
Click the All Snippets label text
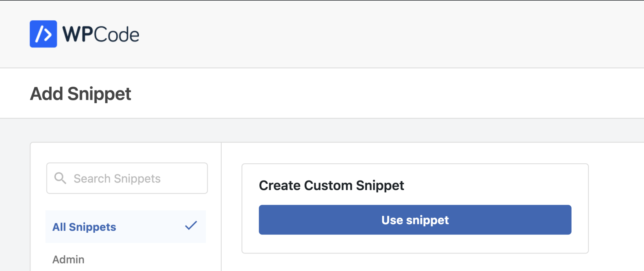(x=84, y=227)
